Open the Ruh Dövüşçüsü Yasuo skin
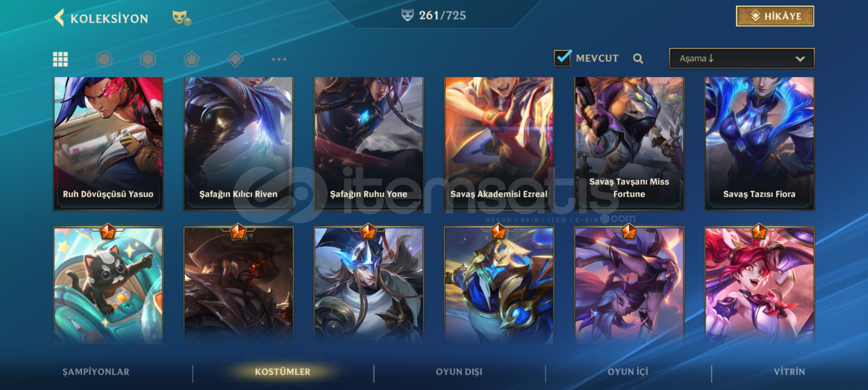The height and width of the screenshot is (390, 868). click(108, 143)
